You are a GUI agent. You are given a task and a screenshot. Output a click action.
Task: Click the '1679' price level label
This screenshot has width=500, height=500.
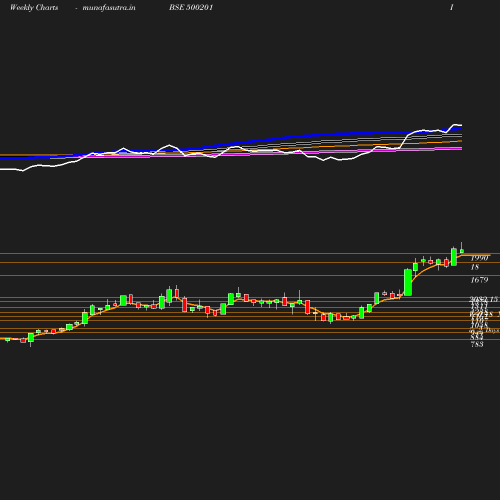tap(479, 280)
